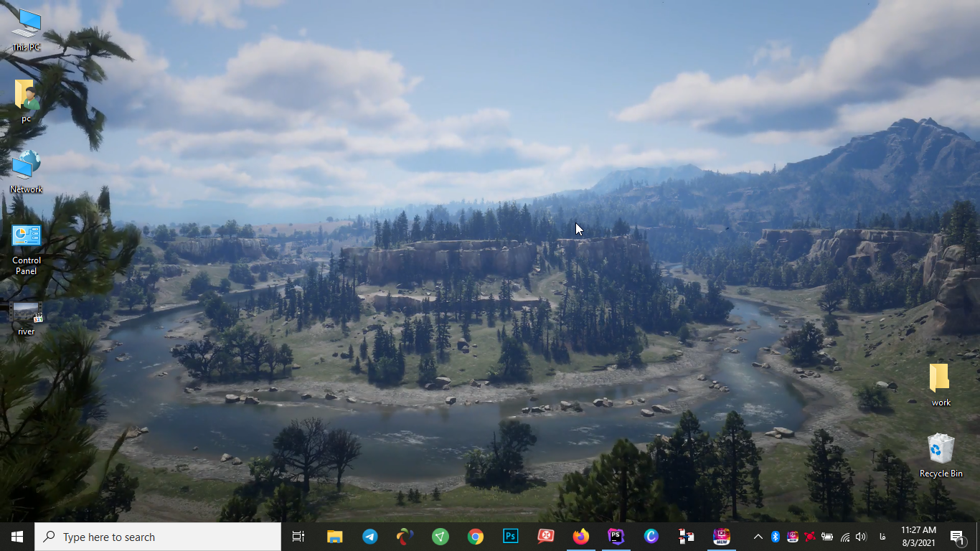Select the 'river' video file thumbnail
The width and height of the screenshot is (980, 551).
pos(26,319)
